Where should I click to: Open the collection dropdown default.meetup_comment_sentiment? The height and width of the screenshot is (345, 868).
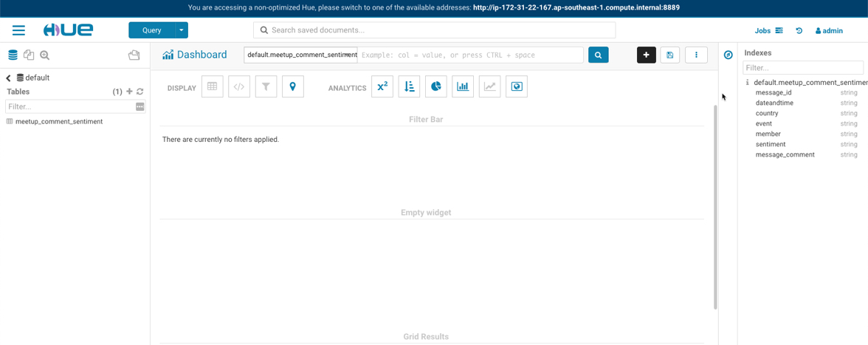300,55
